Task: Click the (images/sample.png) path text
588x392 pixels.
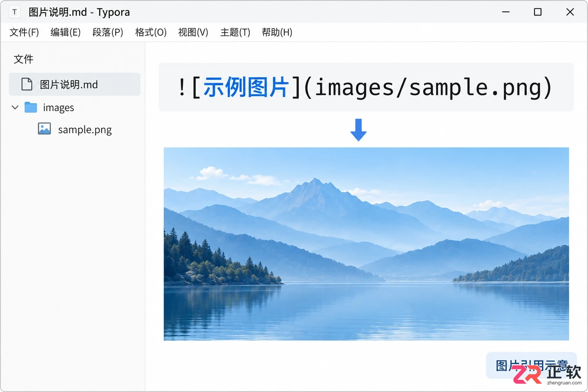Action: click(x=428, y=88)
